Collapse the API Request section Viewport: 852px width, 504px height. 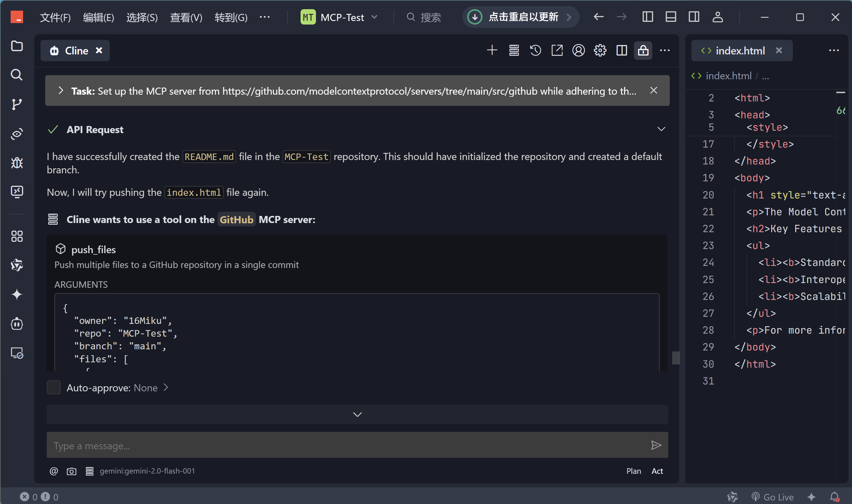(661, 129)
